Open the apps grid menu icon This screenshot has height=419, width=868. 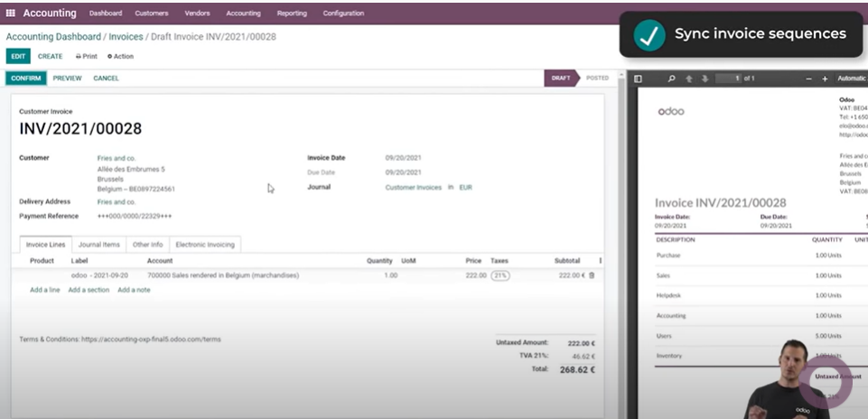11,13
